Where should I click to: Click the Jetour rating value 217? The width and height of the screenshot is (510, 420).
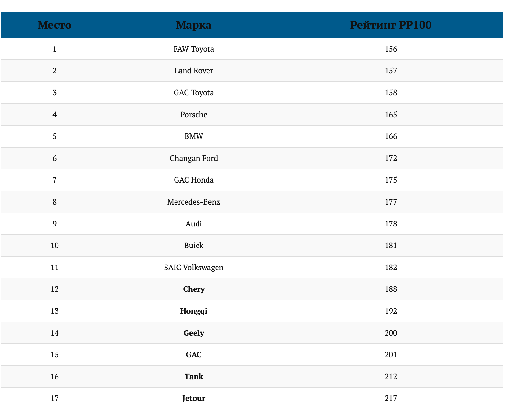[x=391, y=398]
